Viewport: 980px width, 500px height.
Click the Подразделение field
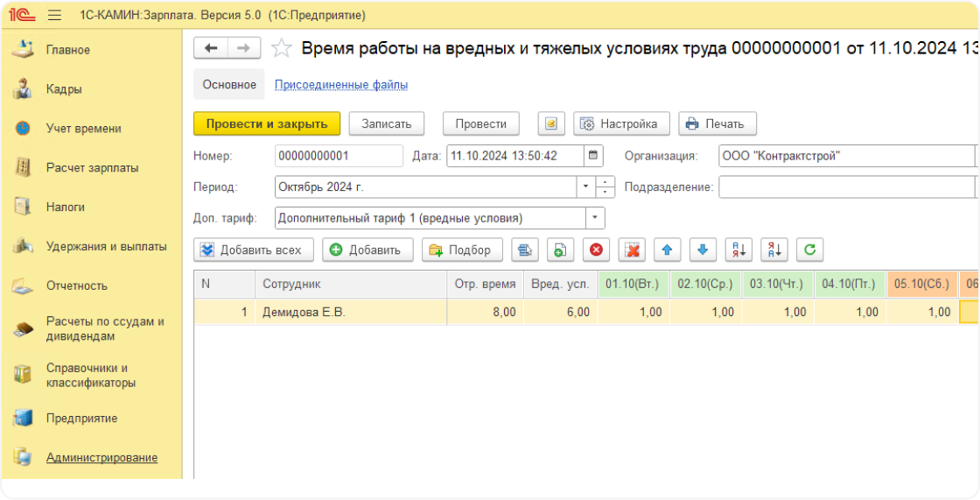click(846, 187)
